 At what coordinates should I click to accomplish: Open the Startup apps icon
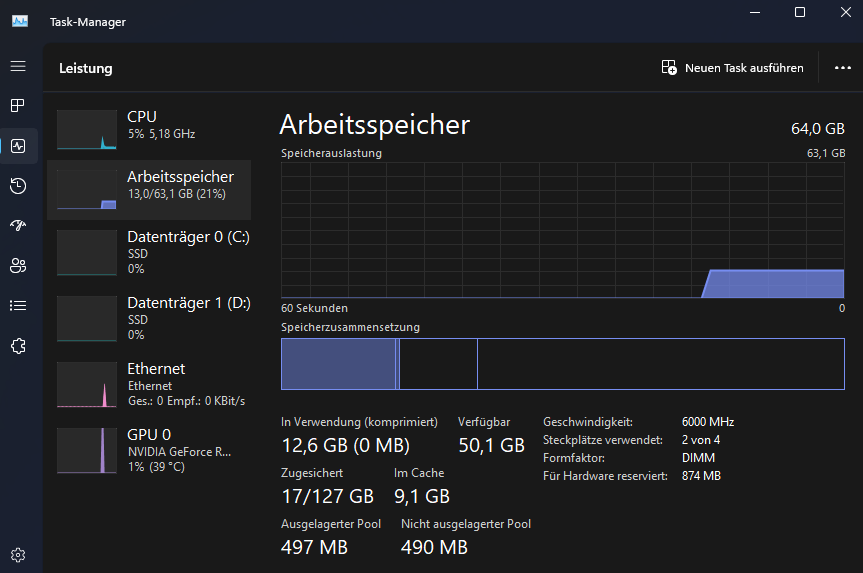point(18,226)
